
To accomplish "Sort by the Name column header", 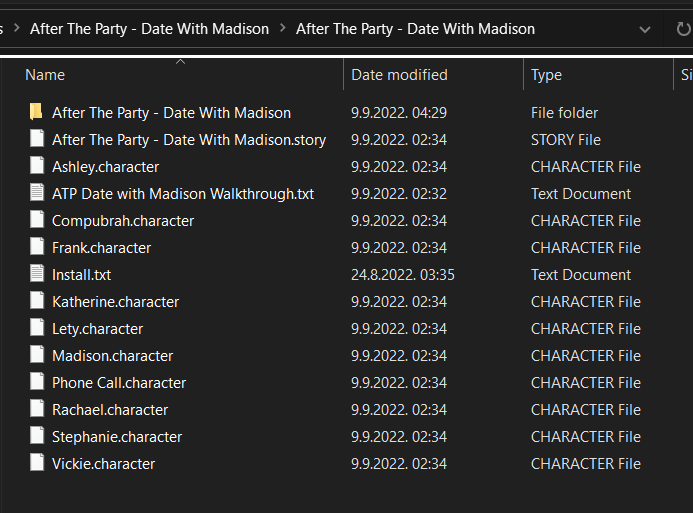I will (45, 75).
